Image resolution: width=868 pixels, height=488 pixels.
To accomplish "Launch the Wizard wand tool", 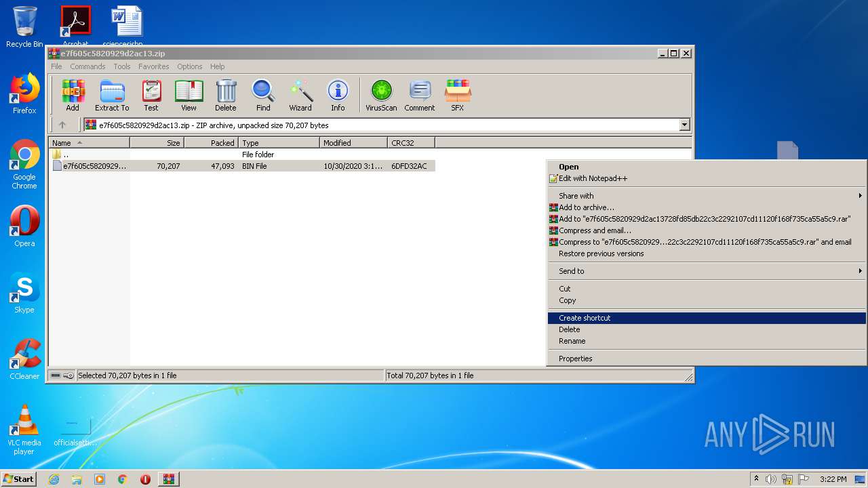I will pos(300,96).
